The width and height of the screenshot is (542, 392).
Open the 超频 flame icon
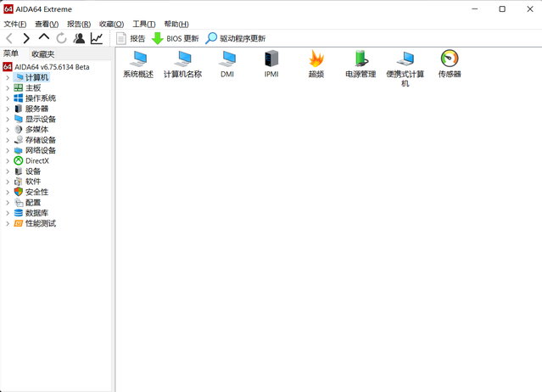pos(316,59)
